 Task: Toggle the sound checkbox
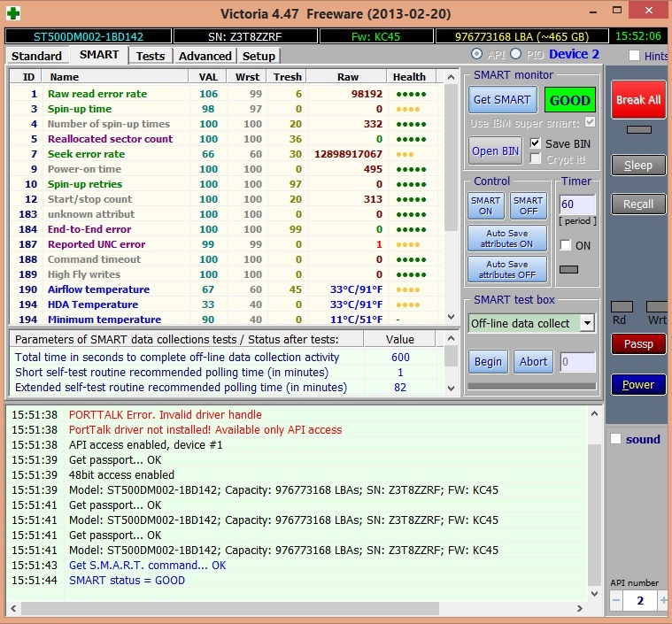click(x=616, y=439)
